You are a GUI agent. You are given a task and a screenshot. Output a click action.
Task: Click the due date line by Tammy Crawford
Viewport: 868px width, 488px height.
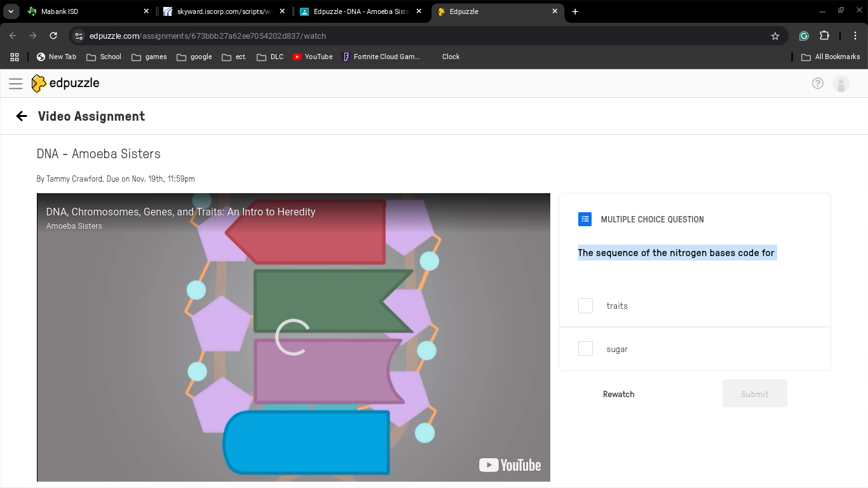[116, 179]
